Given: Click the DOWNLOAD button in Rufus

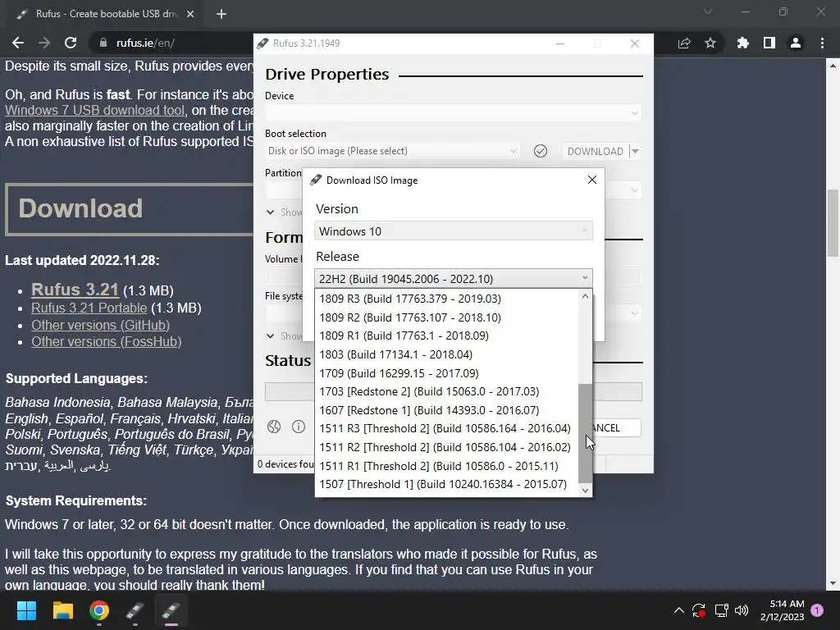Looking at the screenshot, I should click(x=596, y=152).
